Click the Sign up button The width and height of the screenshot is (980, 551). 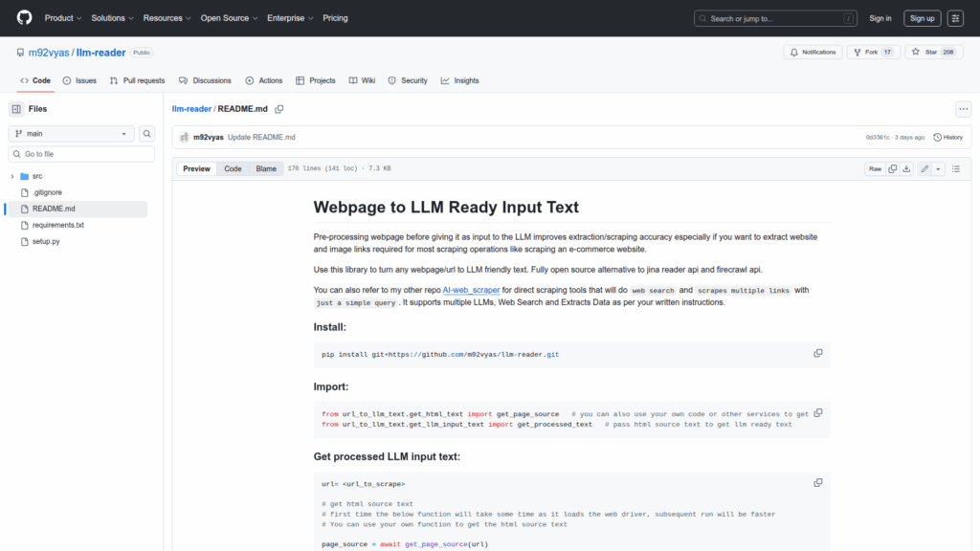(x=922, y=18)
